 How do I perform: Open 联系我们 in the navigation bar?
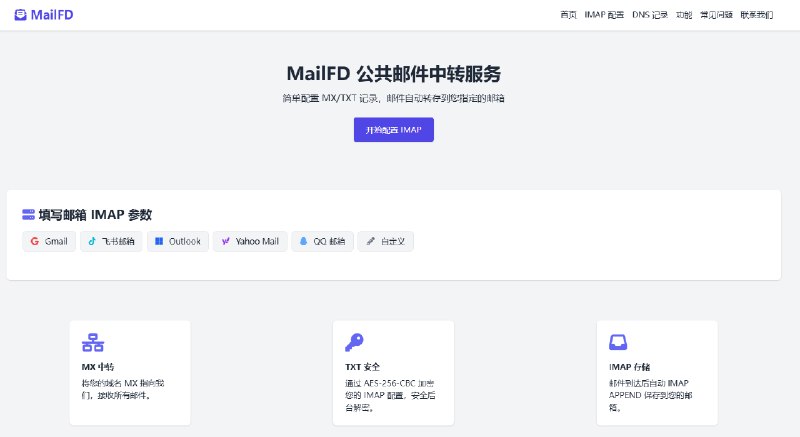(x=756, y=15)
